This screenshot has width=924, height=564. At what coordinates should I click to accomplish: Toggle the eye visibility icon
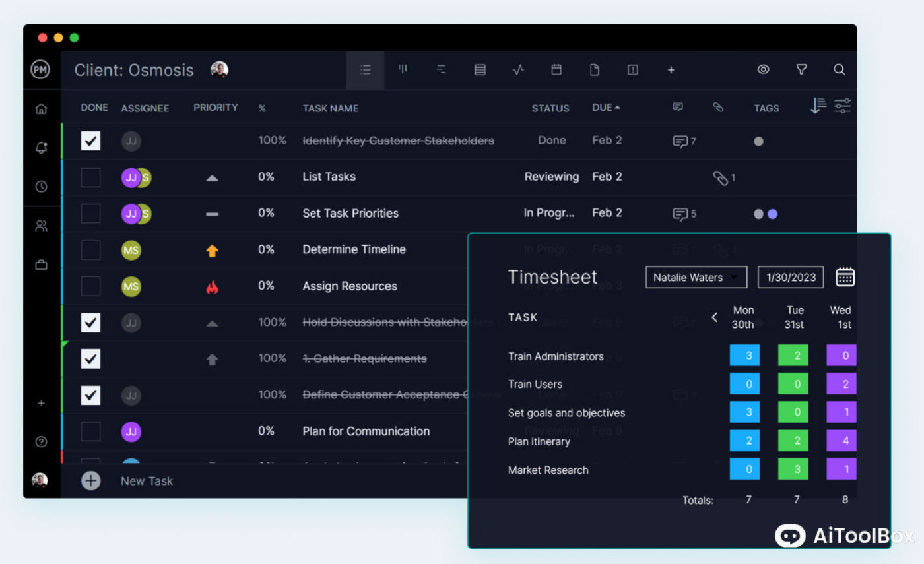763,70
